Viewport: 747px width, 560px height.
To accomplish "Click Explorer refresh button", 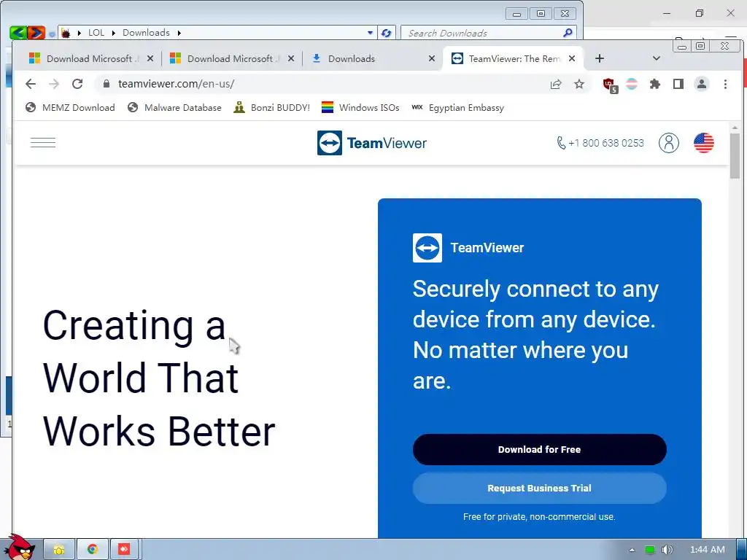I will point(386,33).
